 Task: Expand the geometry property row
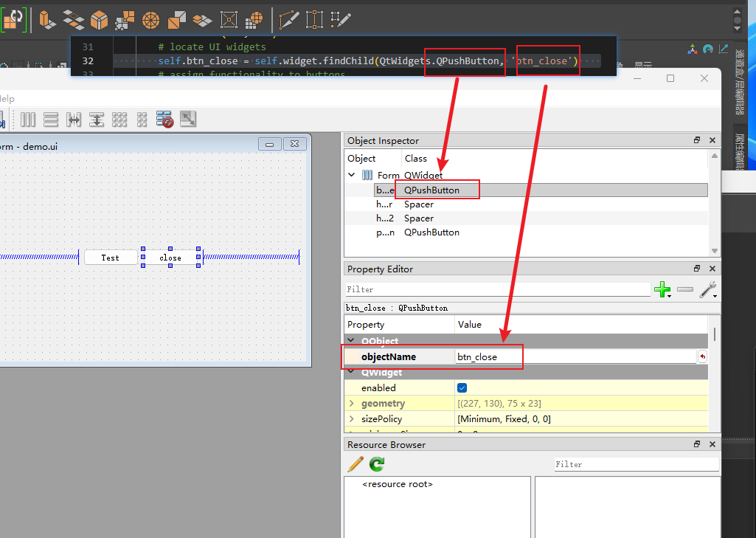pos(352,404)
